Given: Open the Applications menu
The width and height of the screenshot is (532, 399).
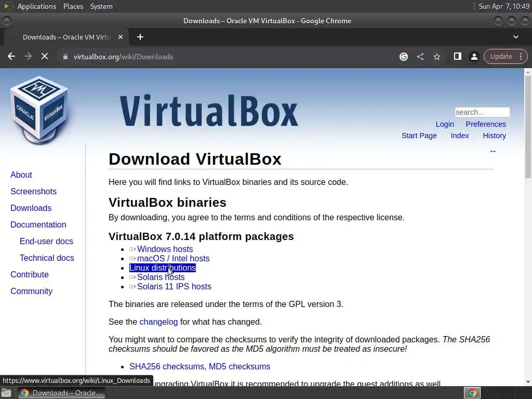Looking at the screenshot, I should coord(37,6).
